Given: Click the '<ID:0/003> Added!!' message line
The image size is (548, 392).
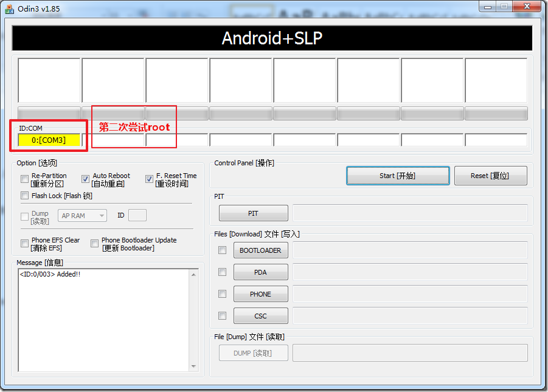Looking at the screenshot, I should point(50,274).
